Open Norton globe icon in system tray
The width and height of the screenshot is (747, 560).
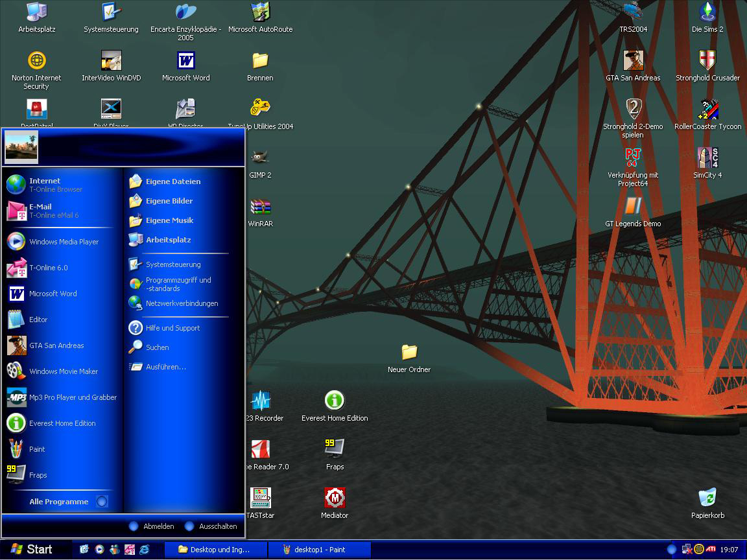pyautogui.click(x=699, y=549)
